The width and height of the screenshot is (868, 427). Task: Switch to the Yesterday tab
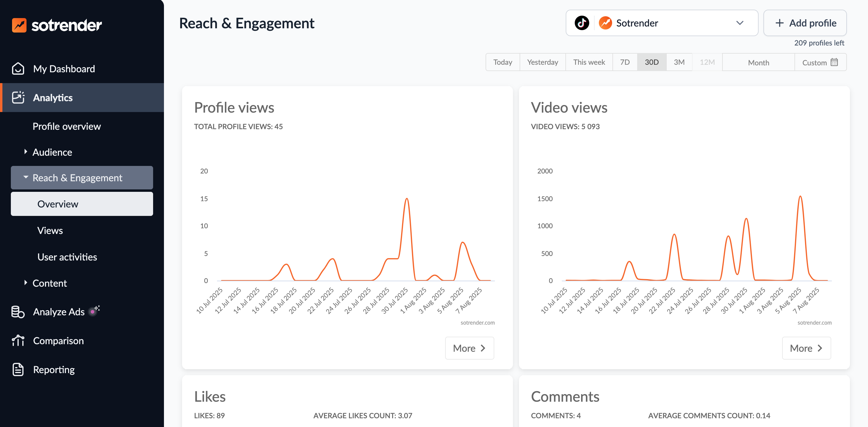(542, 62)
